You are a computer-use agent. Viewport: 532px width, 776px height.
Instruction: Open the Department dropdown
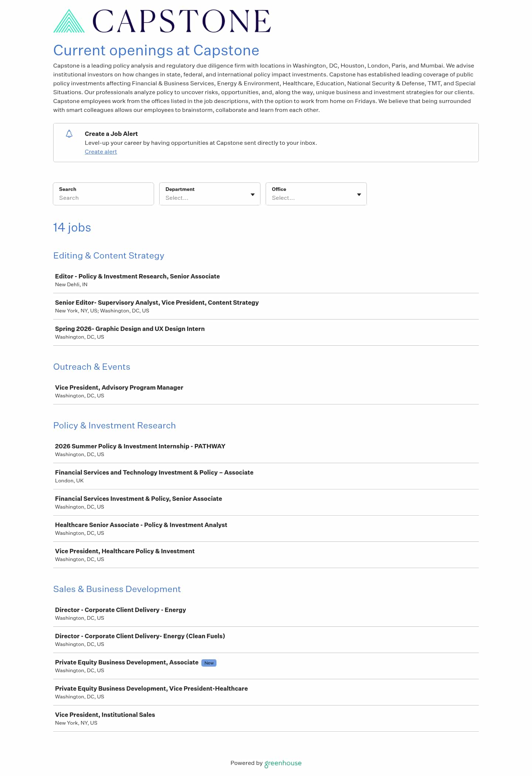tap(209, 194)
